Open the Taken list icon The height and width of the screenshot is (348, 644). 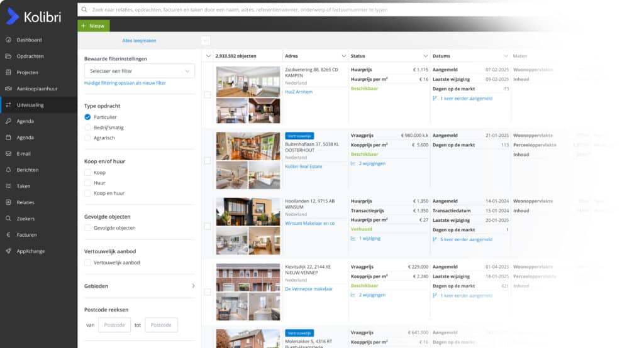(8, 186)
